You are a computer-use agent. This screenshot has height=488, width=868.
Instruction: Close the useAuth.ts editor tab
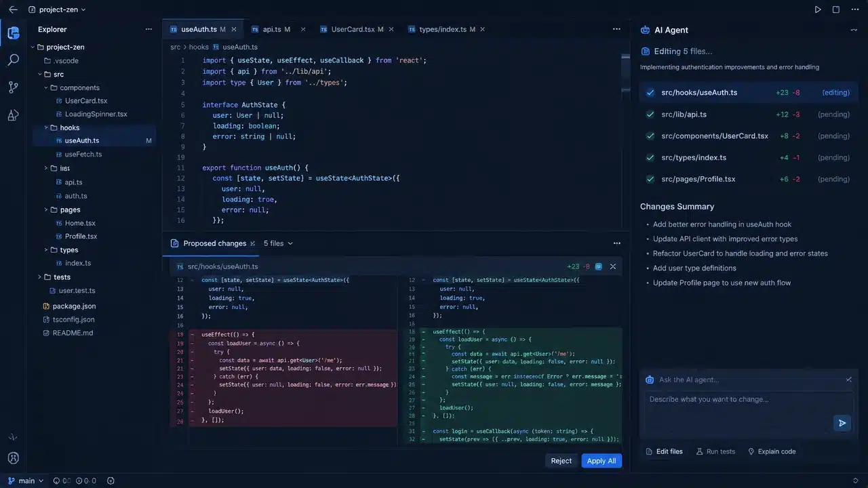click(234, 29)
